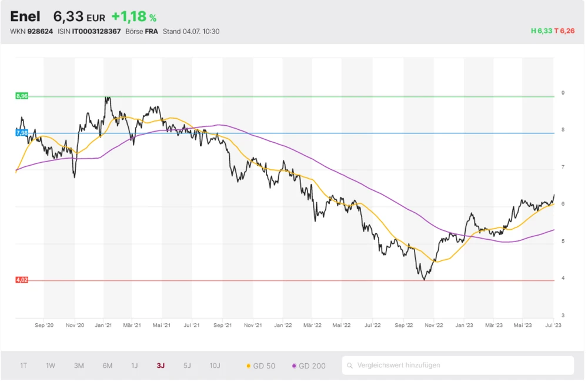588x382 pixels.
Task: Click the blue 7,98 price label
Action: [x=22, y=133]
